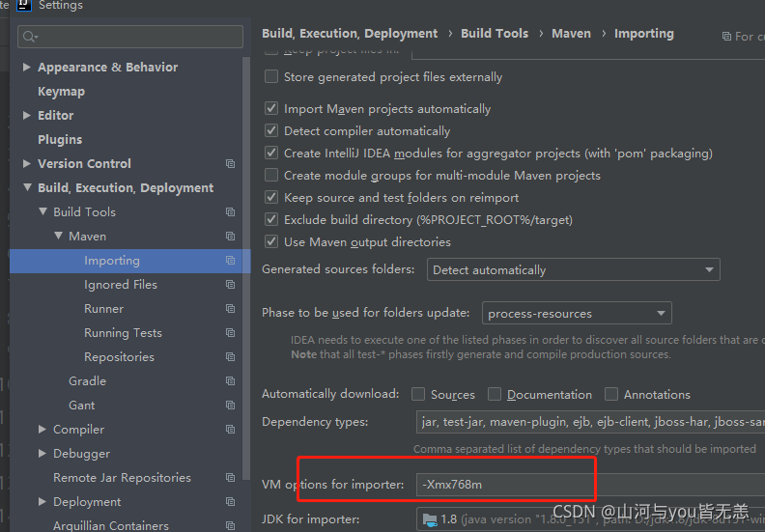The width and height of the screenshot is (765, 532).
Task: Toggle Exclude build directory checkbox
Action: click(271, 220)
